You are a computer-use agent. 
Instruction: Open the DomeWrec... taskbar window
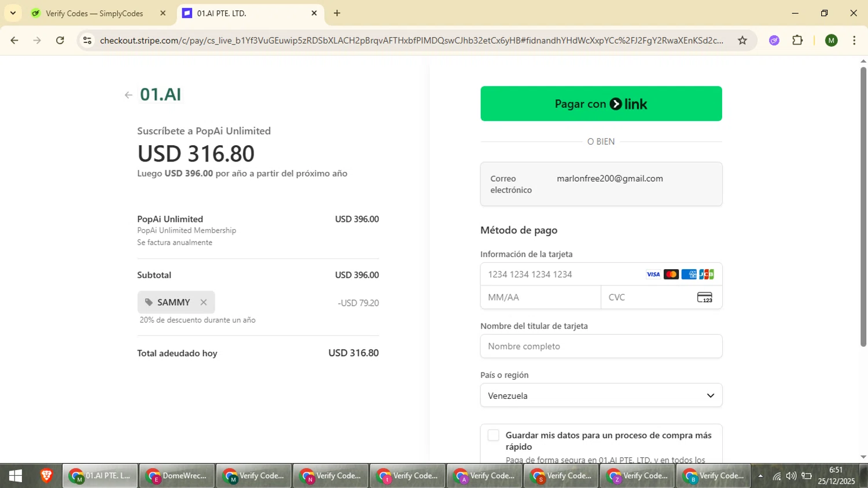tap(177, 476)
